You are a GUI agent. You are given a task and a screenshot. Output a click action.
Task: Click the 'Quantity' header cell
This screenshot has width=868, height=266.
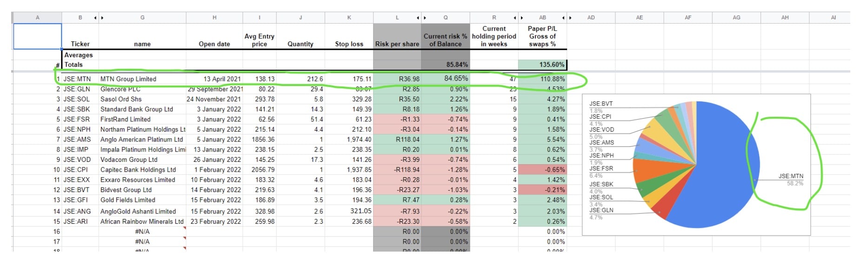click(300, 37)
